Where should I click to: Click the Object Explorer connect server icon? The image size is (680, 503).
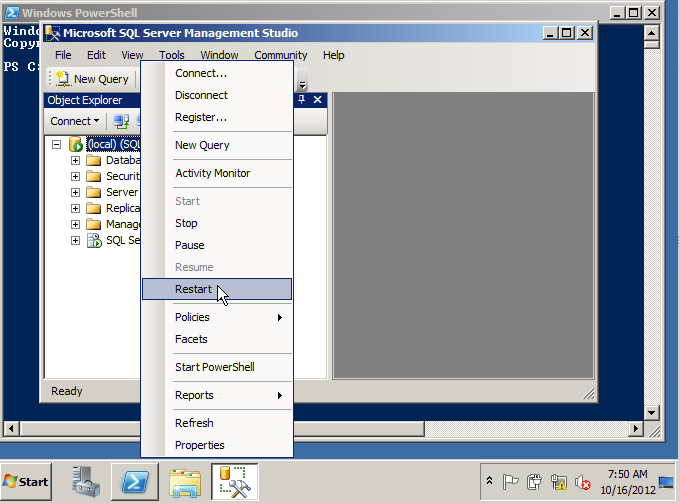121,121
